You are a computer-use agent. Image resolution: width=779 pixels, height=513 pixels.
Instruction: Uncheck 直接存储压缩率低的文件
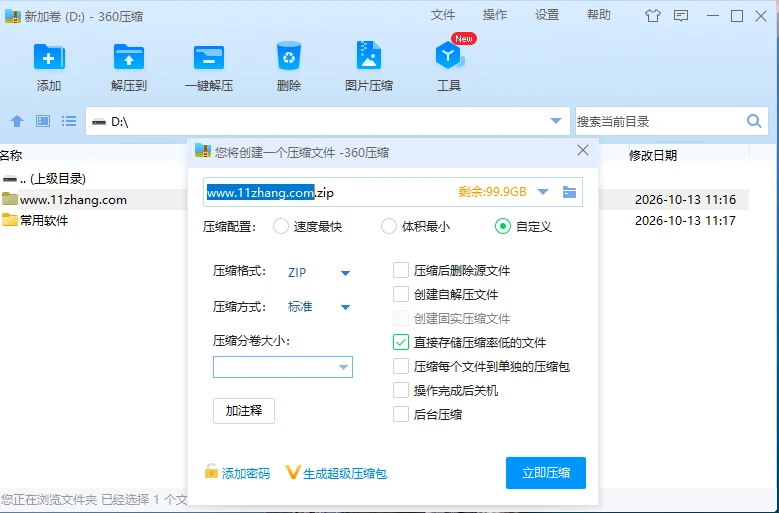pos(401,342)
